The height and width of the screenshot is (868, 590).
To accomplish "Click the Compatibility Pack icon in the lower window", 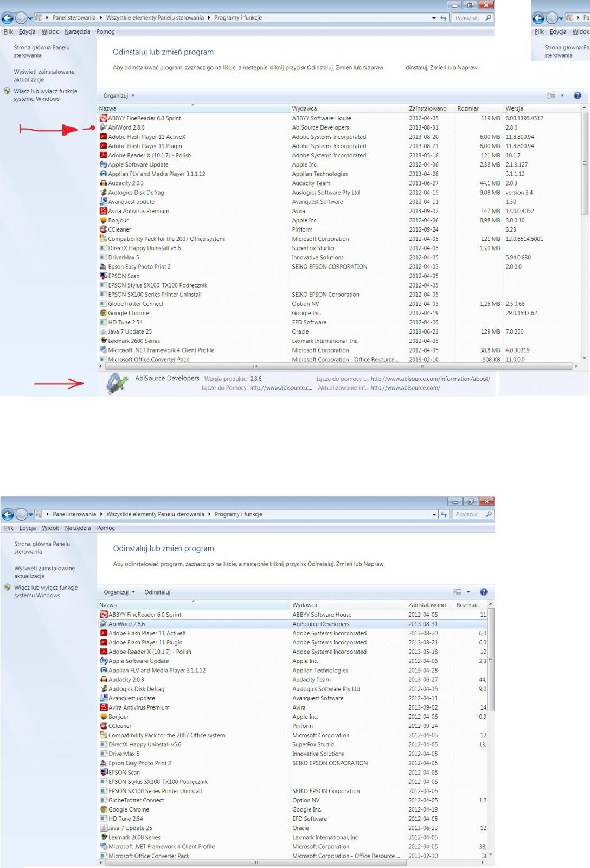I will click(104, 735).
